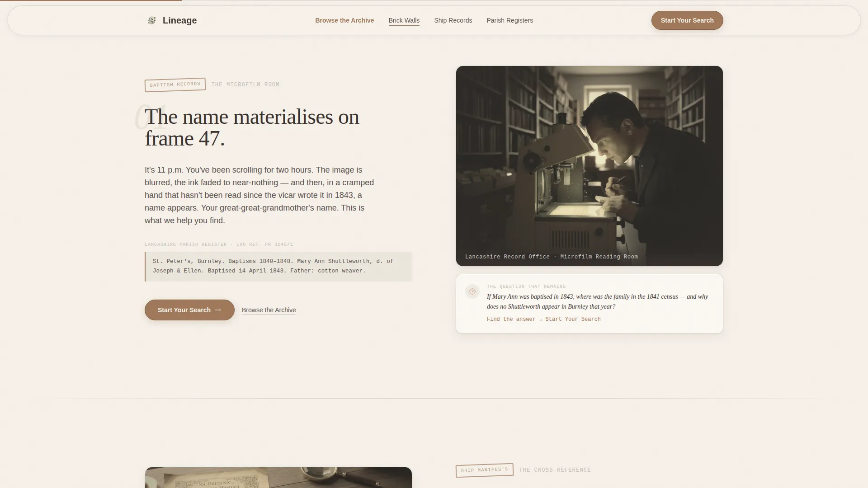The width and height of the screenshot is (868, 488).
Task: Open the Parish Registers nav item
Action: (509, 20)
